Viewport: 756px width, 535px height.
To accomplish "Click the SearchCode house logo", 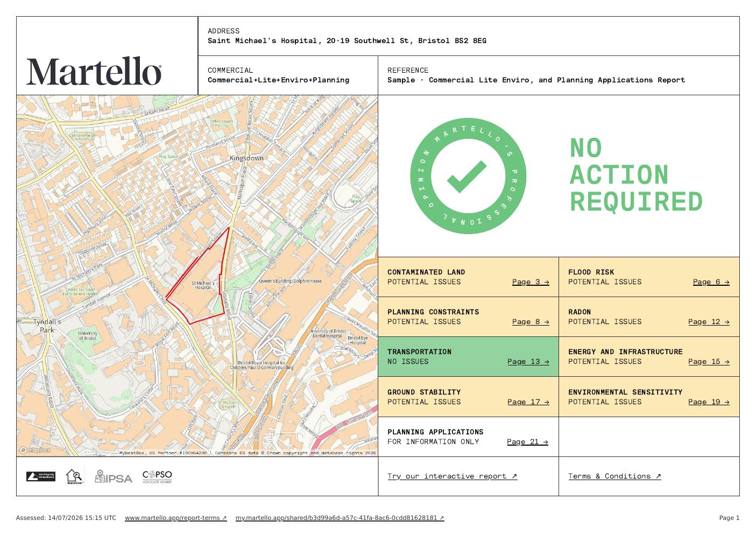I will coord(75,477).
